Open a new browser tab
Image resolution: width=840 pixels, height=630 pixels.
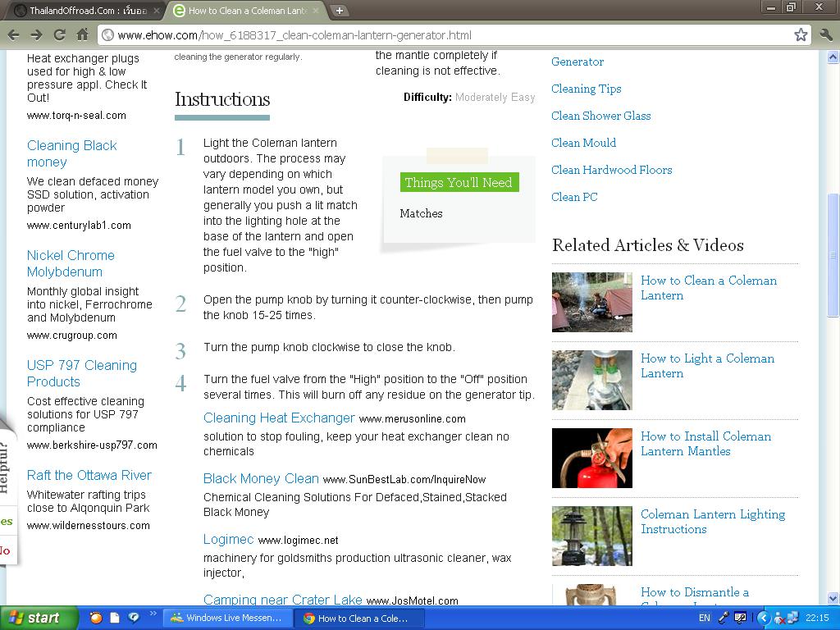pos(340,11)
